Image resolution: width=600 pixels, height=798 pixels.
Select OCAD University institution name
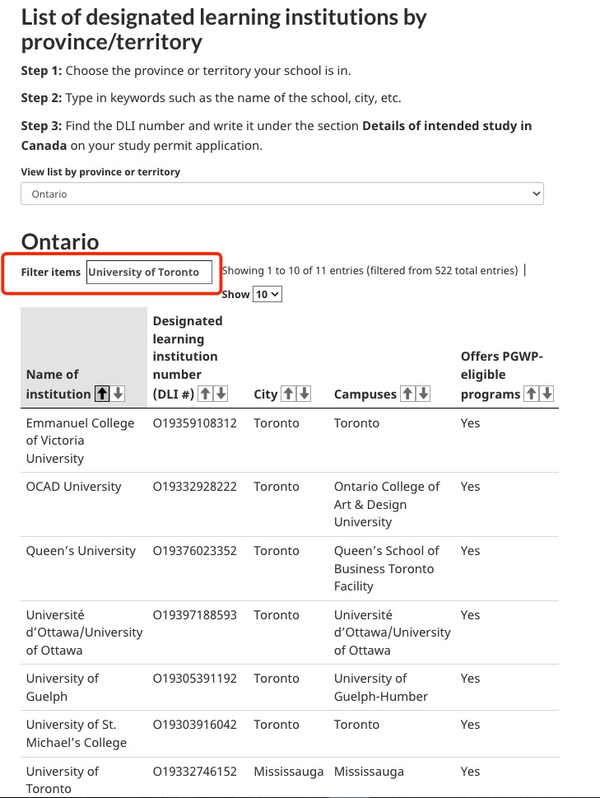click(74, 487)
